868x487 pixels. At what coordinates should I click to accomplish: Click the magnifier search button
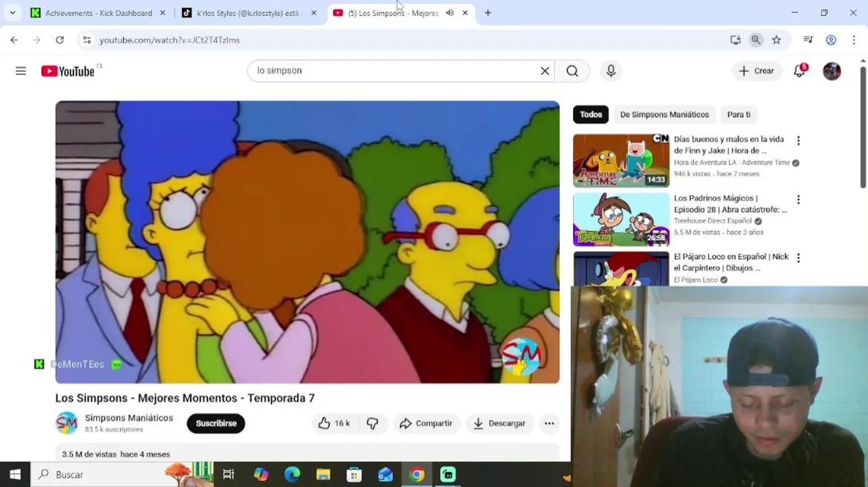(x=573, y=71)
